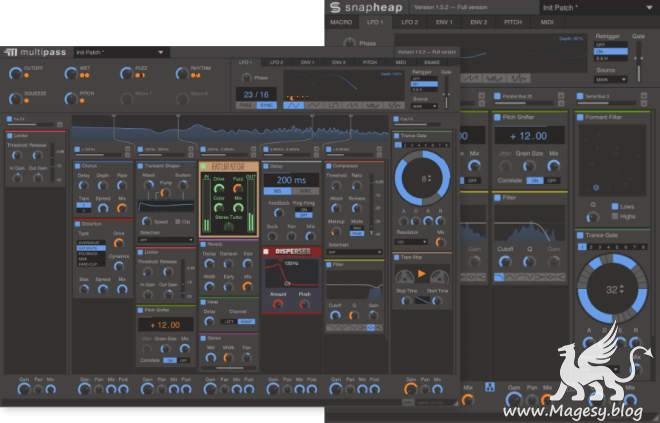Toggle the Multipass Delay enable checkbox
The width and height of the screenshot is (660, 423).
tap(266, 166)
